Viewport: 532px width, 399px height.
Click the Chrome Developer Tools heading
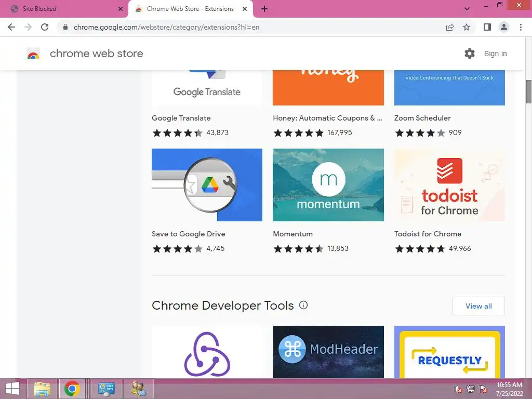222,305
